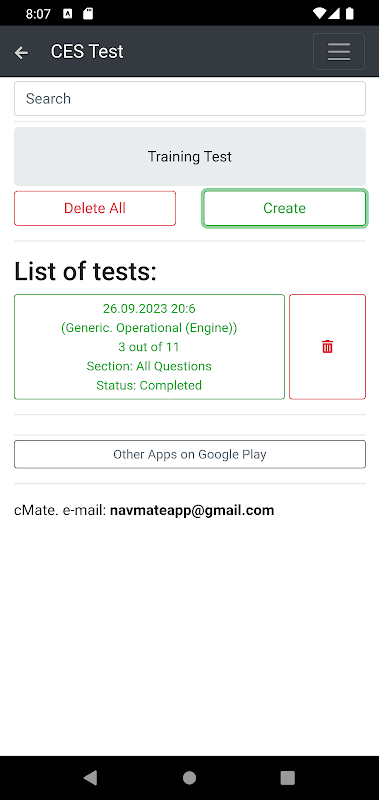This screenshot has width=379, height=800.
Task: Open the hamburger menu
Action: [x=339, y=52]
